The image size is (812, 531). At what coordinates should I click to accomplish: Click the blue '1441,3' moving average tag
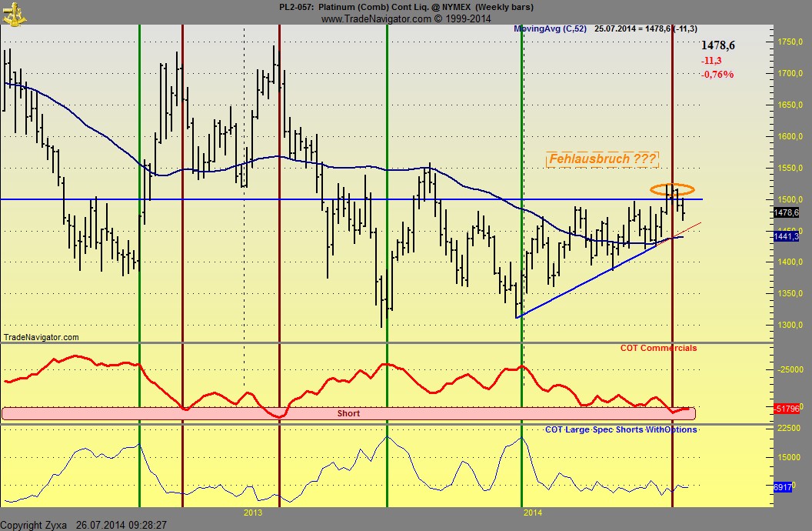click(786, 236)
